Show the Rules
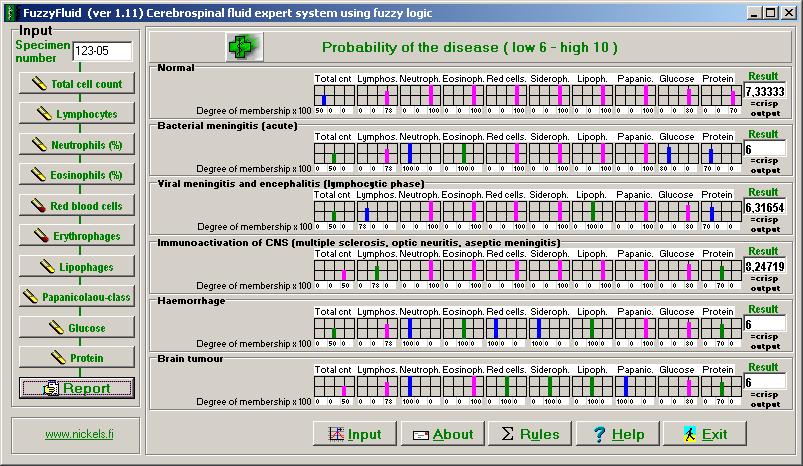 [x=530, y=434]
